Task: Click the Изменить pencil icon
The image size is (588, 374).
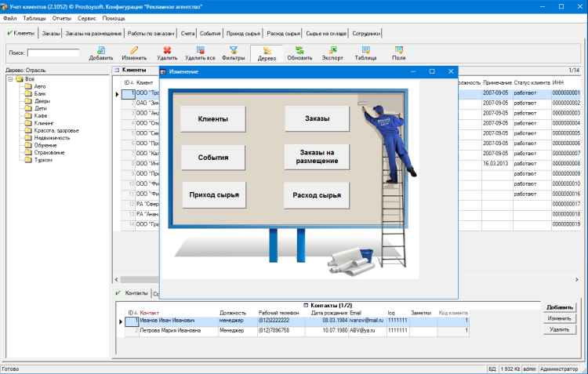Action: click(x=134, y=49)
